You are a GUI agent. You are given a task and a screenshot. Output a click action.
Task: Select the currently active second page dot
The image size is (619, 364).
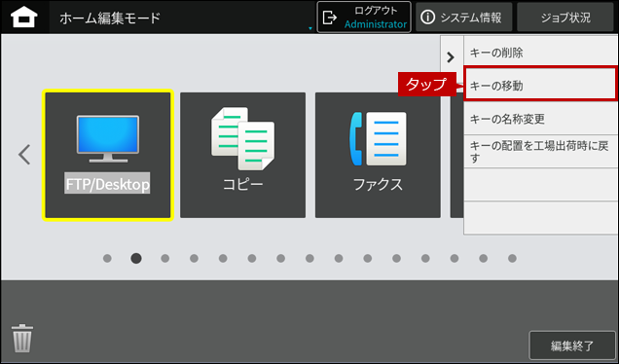click(x=136, y=258)
